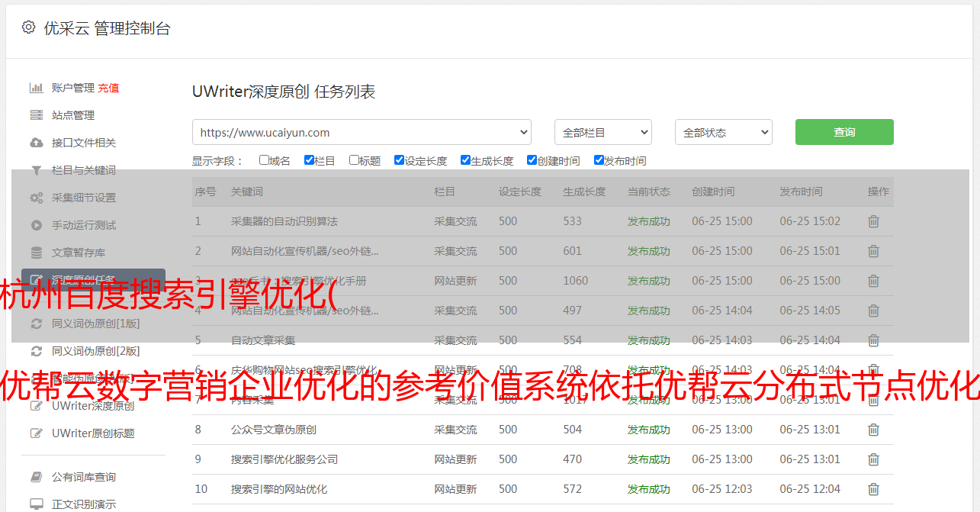Viewport: 980px width, 512px height.
Task: Click the keyword 搜索引擎优化服务公司
Action: click(x=284, y=459)
